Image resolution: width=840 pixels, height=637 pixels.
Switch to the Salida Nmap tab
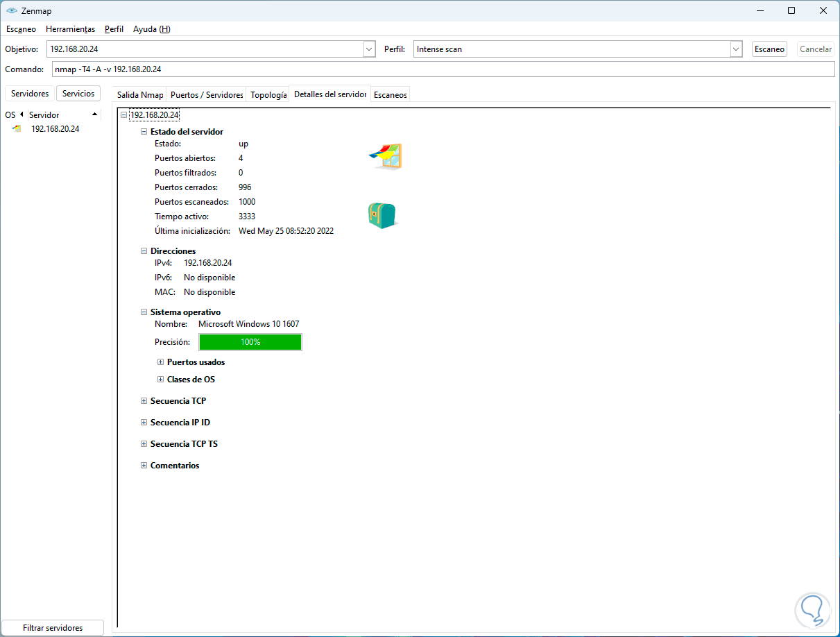point(140,95)
